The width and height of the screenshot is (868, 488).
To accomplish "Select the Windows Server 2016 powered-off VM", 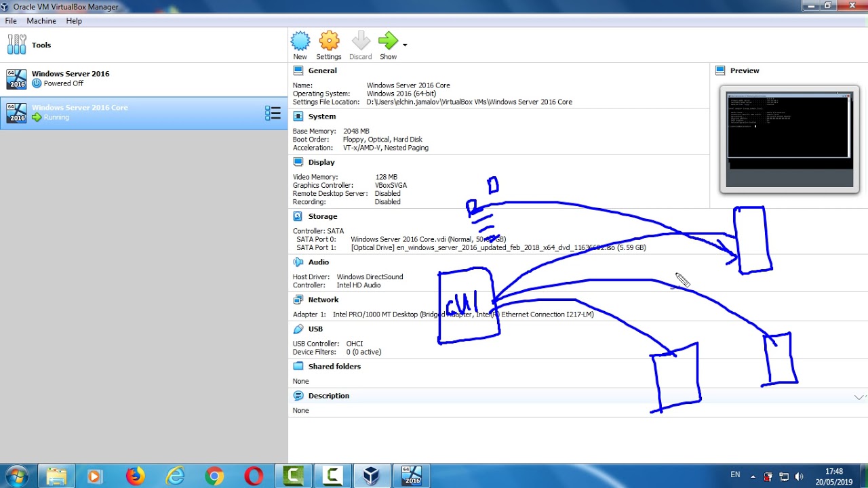I will click(144, 79).
